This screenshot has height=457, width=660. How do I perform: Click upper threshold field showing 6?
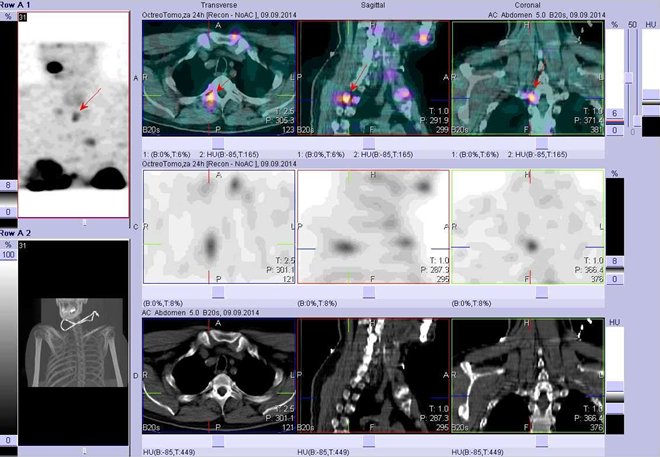point(617,114)
